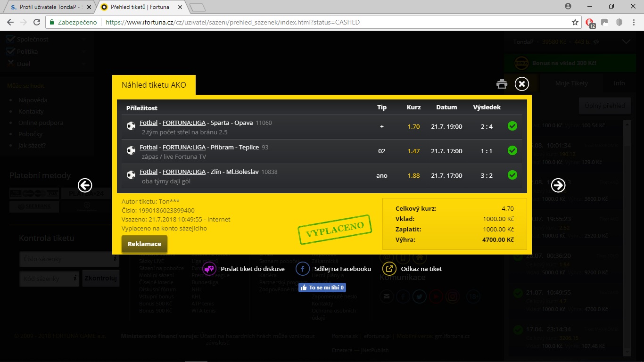Click the Reklamace button
This screenshot has height=362, width=644.
[x=144, y=244]
